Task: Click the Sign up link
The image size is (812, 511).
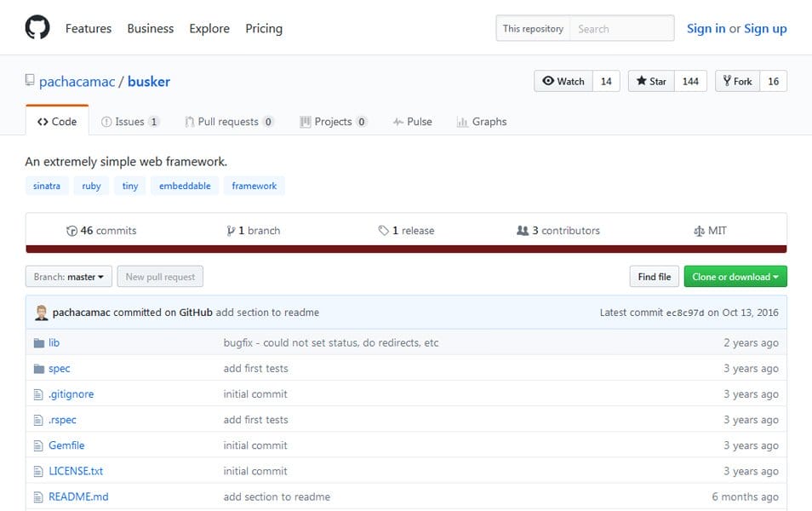Action: [x=765, y=28]
